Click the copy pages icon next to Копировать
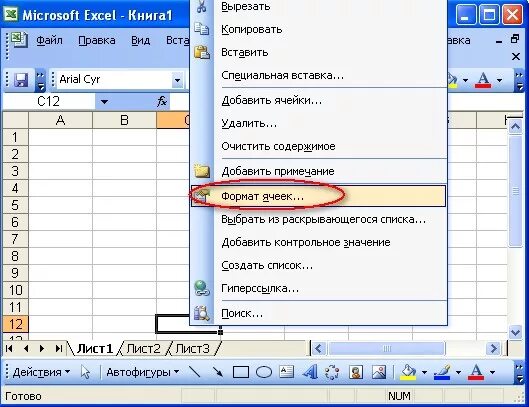This screenshot has height=407, width=529. (201, 29)
